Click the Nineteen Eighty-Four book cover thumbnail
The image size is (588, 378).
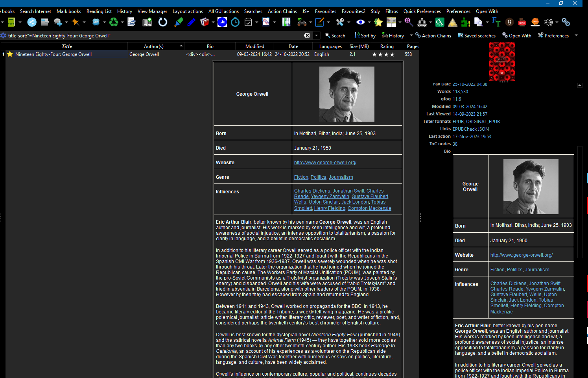502,61
